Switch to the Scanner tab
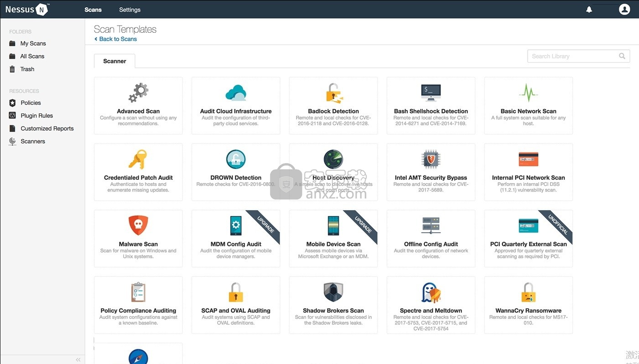The width and height of the screenshot is (639, 364). [x=114, y=61]
